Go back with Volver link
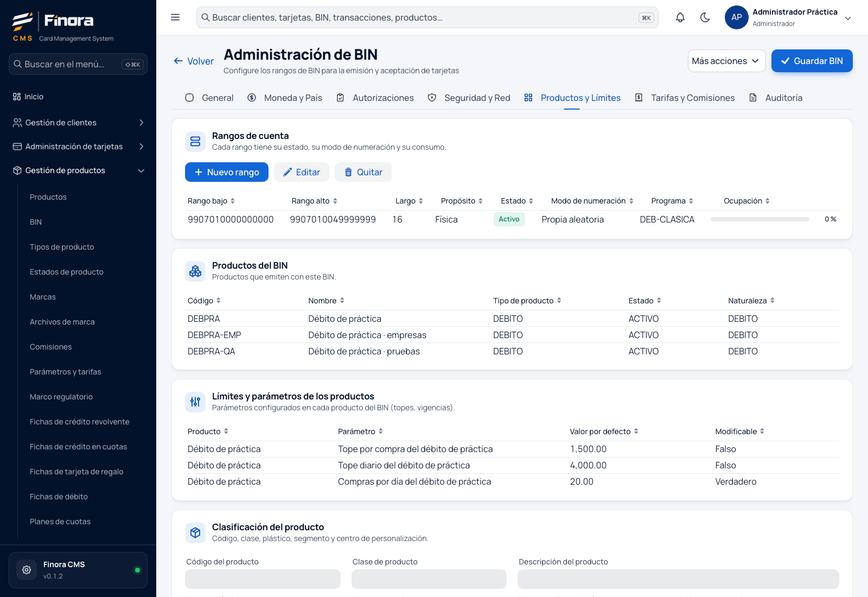 click(x=194, y=61)
